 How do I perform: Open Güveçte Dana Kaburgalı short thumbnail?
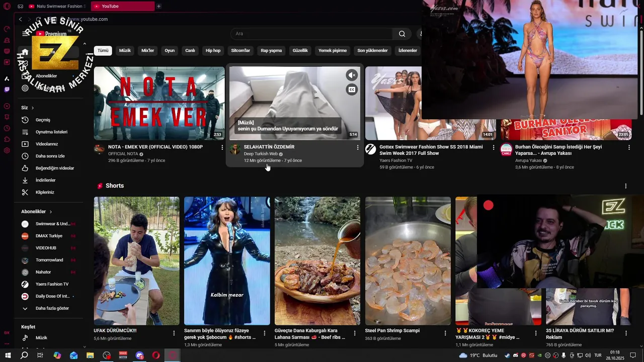click(x=317, y=261)
